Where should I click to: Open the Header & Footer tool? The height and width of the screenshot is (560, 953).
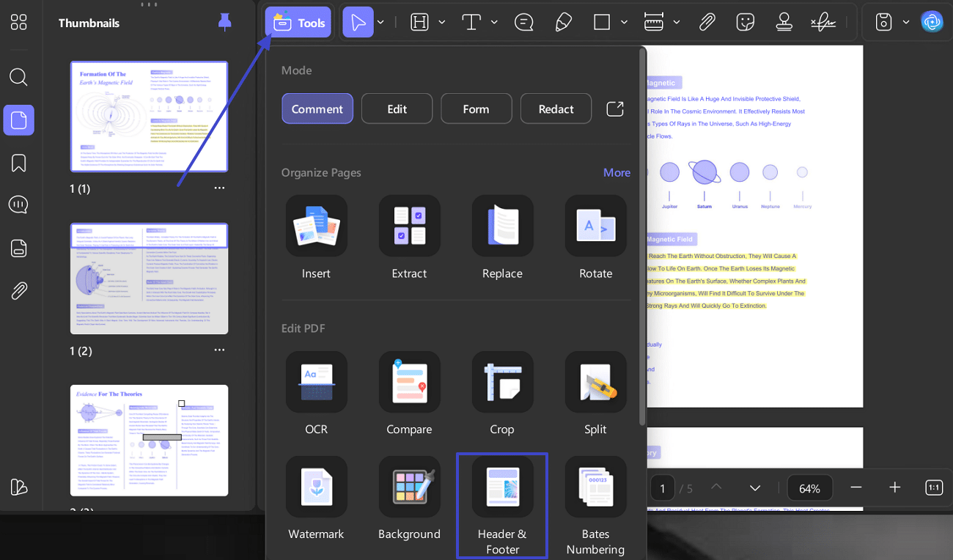502,487
